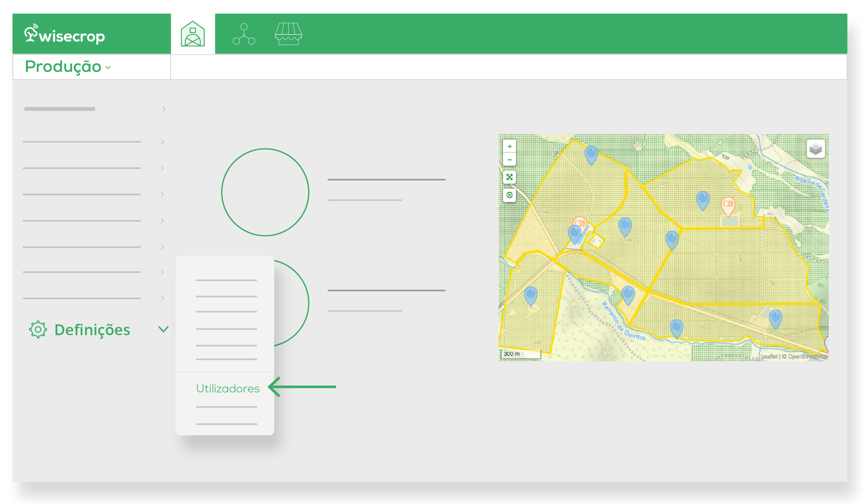Click the map zoom out button

(509, 160)
